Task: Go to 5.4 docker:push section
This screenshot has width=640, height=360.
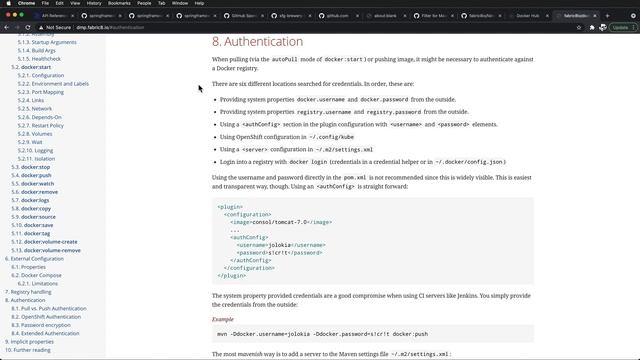Action: [31, 176]
